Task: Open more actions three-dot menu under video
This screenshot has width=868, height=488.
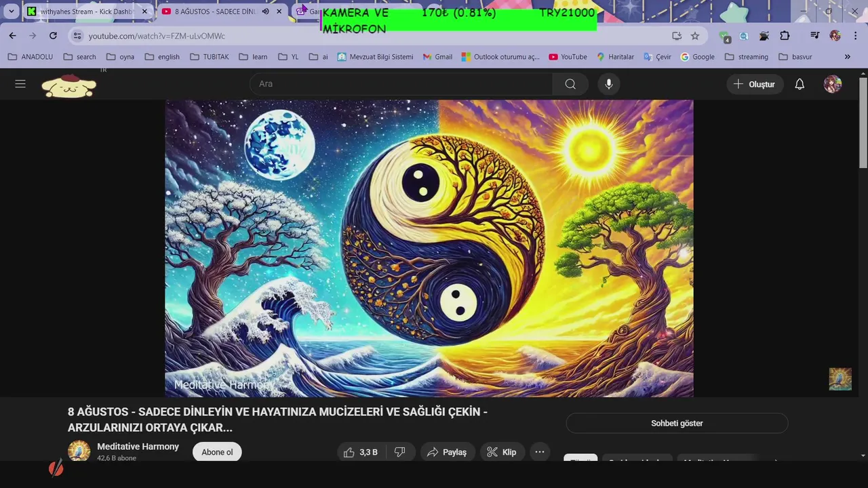Action: point(540,452)
